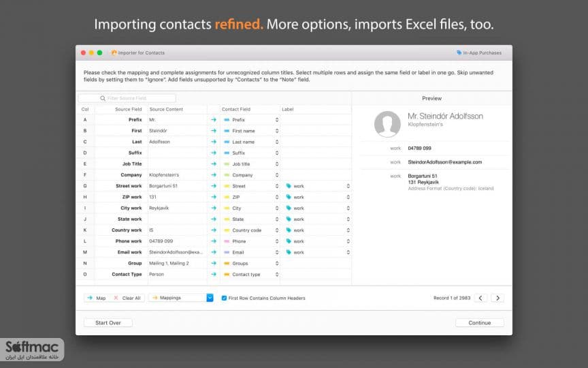Click the blue marker beside Prefix contact field
The height and width of the screenshot is (368, 588).
[227, 120]
